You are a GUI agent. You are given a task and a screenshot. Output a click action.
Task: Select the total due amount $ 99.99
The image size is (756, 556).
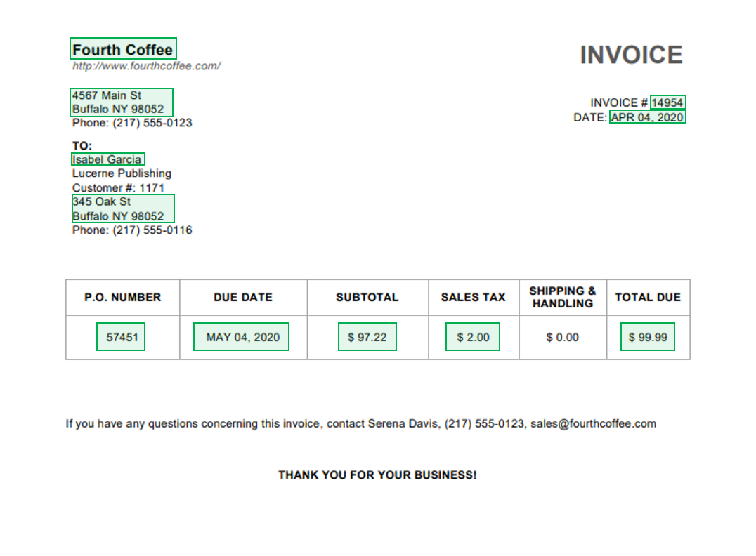point(647,337)
